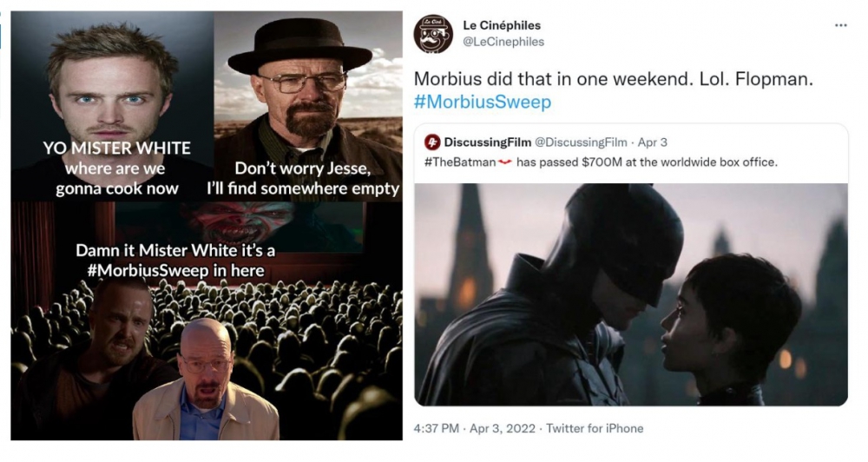The width and height of the screenshot is (868, 462).
Task: Open the tweet's three-dot more menu
Action: tap(840, 25)
